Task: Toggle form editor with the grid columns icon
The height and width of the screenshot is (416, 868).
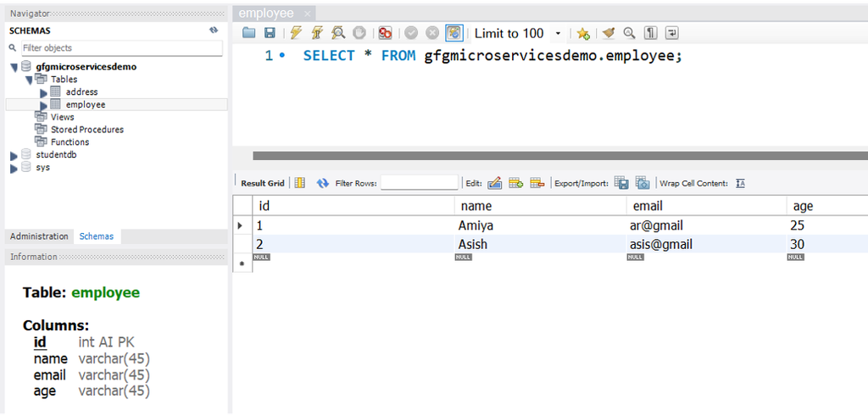Action: pyautogui.click(x=299, y=183)
